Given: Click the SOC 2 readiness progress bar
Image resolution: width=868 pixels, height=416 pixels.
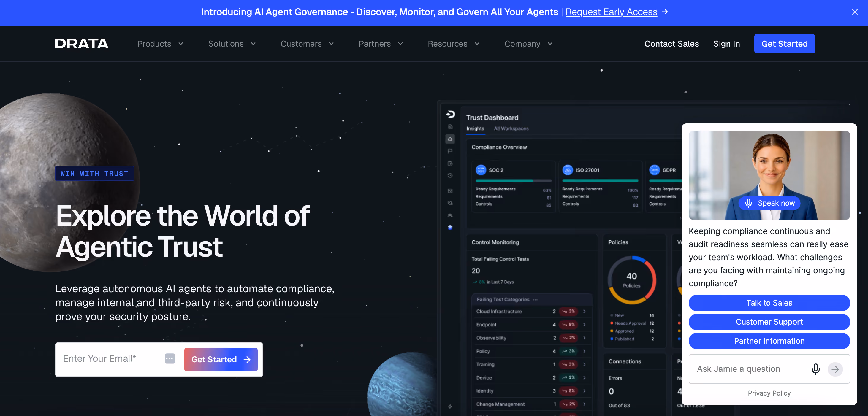Looking at the screenshot, I should pos(513,181).
